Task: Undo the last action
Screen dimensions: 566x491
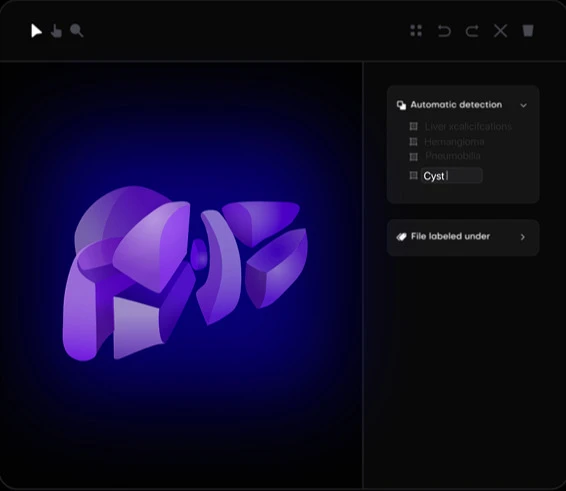Action: click(x=444, y=31)
